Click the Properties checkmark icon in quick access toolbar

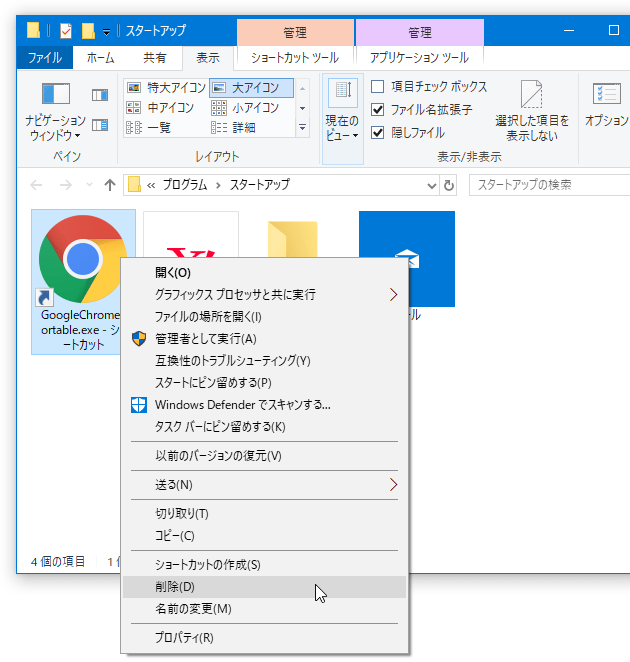(x=66, y=31)
